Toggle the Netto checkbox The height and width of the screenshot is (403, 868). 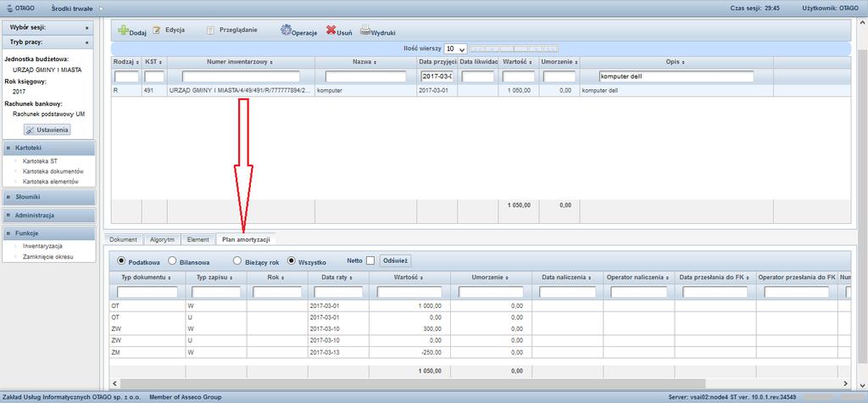[x=371, y=260]
